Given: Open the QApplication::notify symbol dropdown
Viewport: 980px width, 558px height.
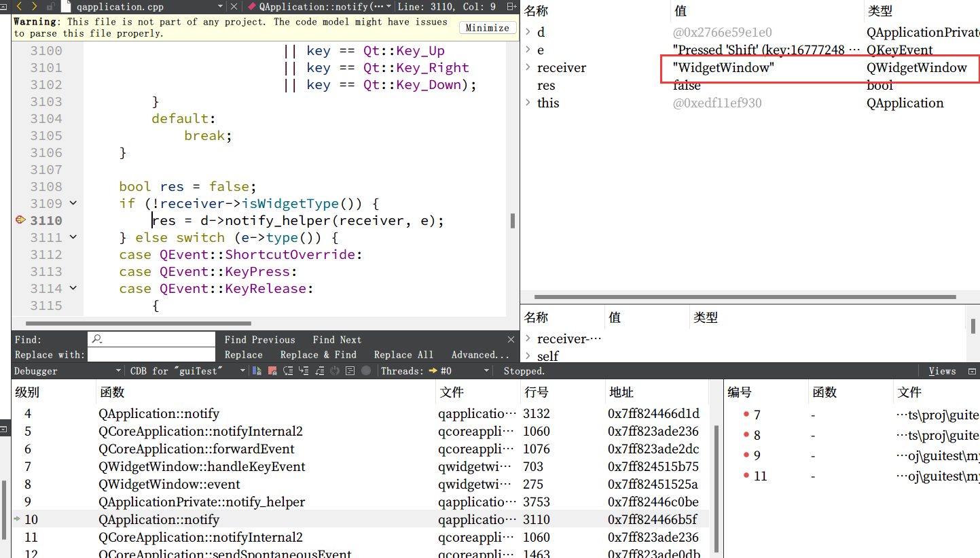Looking at the screenshot, I should pos(388,6).
